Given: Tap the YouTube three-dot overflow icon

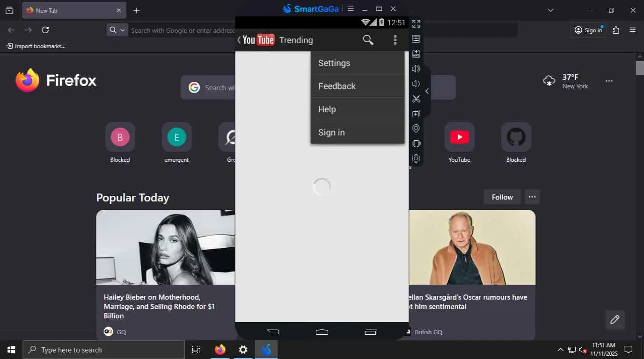Looking at the screenshot, I should pos(395,40).
